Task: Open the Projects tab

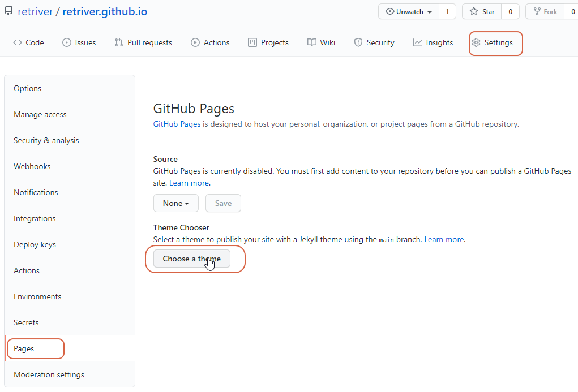Action: click(x=268, y=43)
